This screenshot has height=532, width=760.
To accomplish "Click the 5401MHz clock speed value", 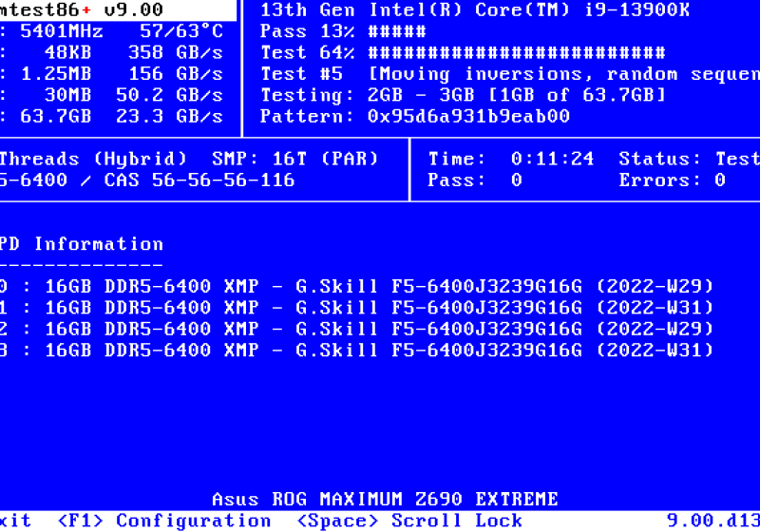I will point(62,31).
